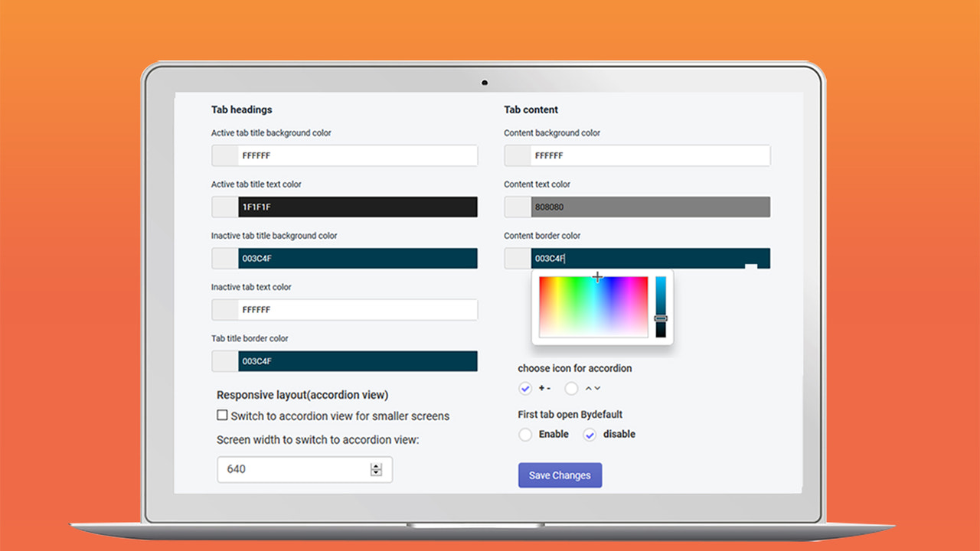Open swatch beside Inactive tab title background color
The height and width of the screenshot is (551, 980).
tap(225, 258)
